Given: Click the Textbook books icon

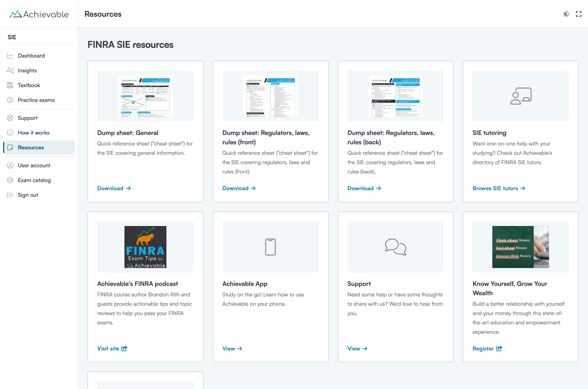Looking at the screenshot, I should click(10, 85).
